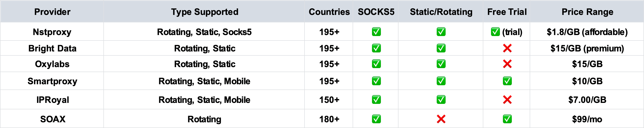Click Bright Data's green SOCKS5 checkmark

(376, 48)
